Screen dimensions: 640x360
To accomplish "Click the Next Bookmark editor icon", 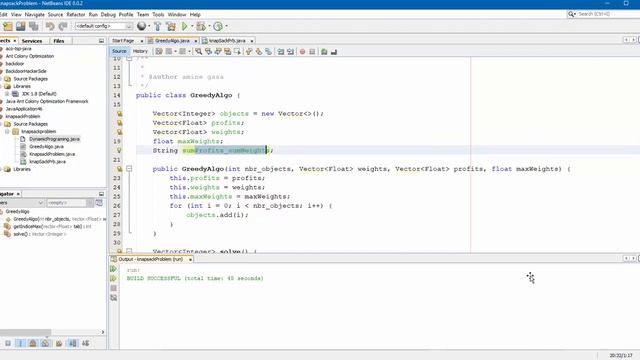I will pos(259,52).
